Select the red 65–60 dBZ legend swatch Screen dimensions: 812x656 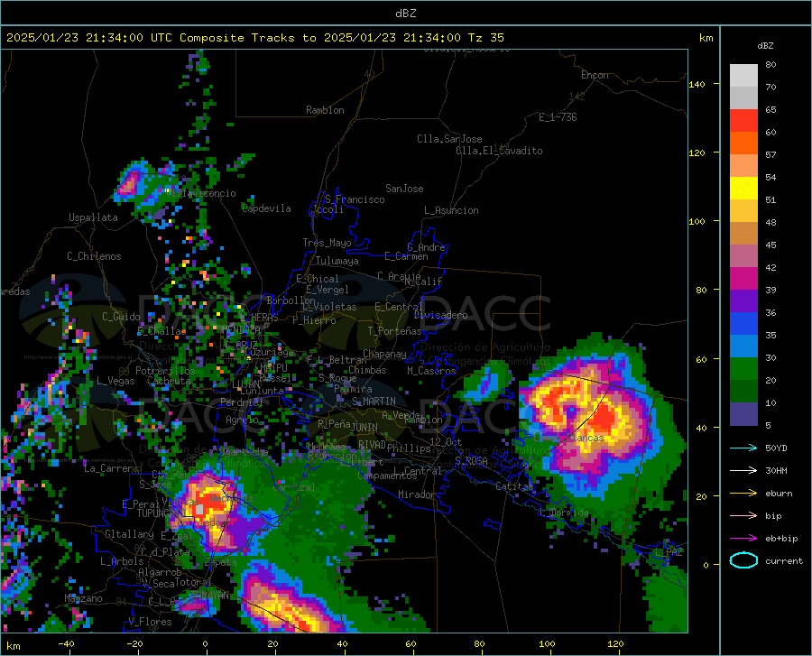coord(743,121)
